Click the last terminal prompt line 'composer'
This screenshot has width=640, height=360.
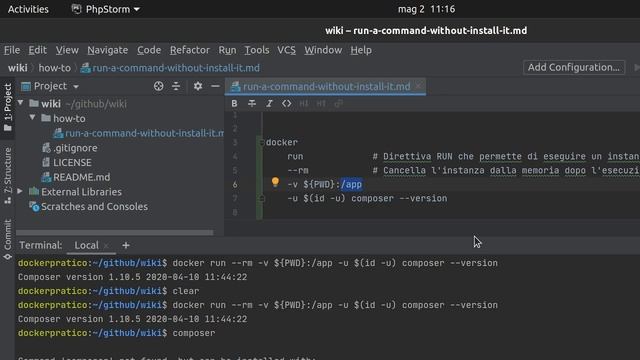pyautogui.click(x=116, y=333)
